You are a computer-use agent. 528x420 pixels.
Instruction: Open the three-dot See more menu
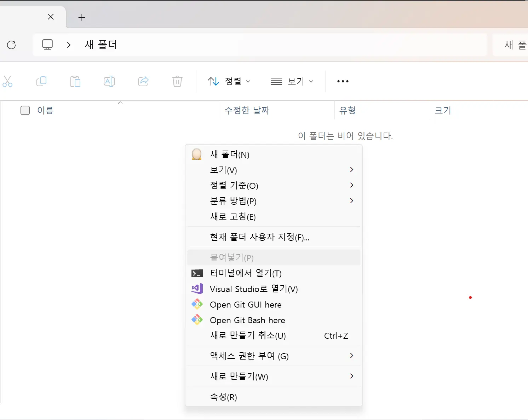point(343,81)
